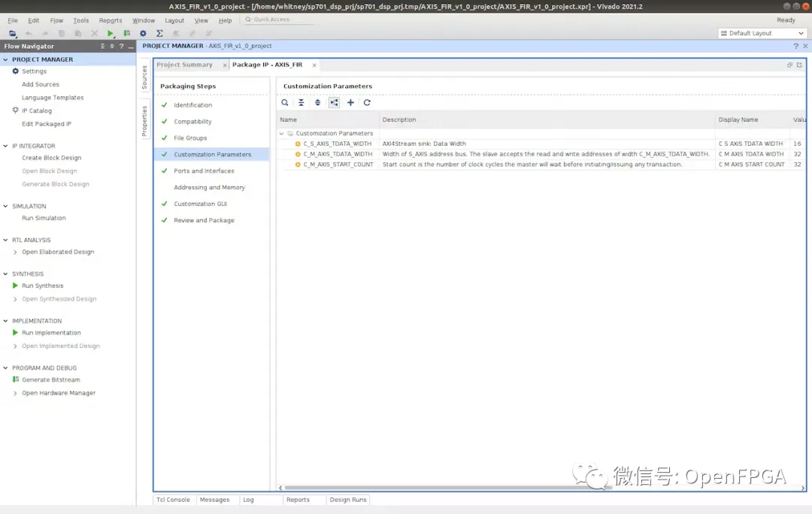Click the Program Device icon in main toolbar
812x514 pixels.
tap(126, 33)
